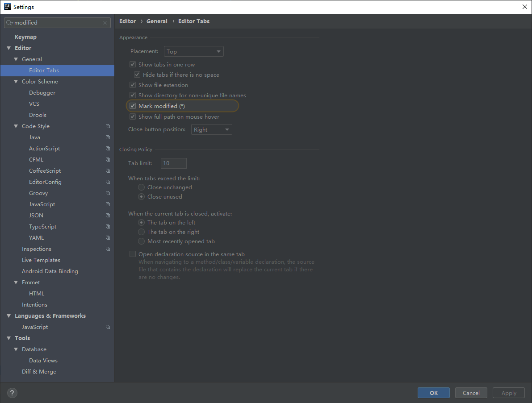
Task: Open the Close button position dropdown
Action: click(211, 129)
